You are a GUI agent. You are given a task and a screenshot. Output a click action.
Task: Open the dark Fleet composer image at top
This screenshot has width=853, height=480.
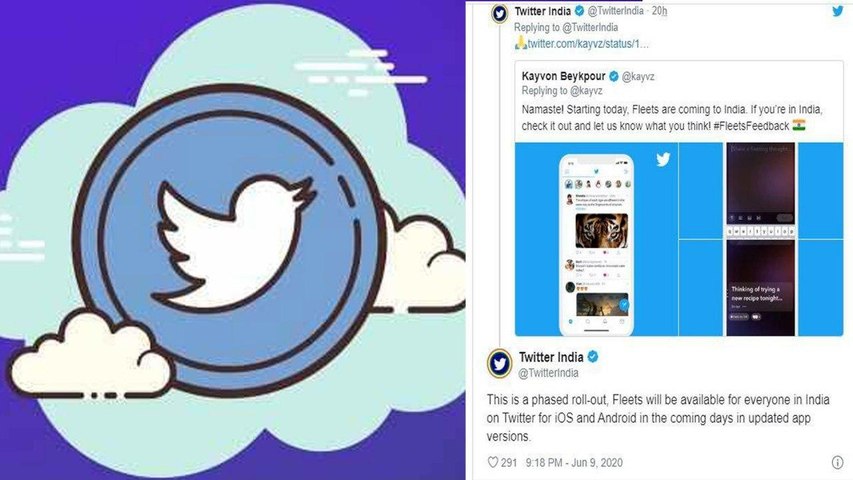click(761, 190)
